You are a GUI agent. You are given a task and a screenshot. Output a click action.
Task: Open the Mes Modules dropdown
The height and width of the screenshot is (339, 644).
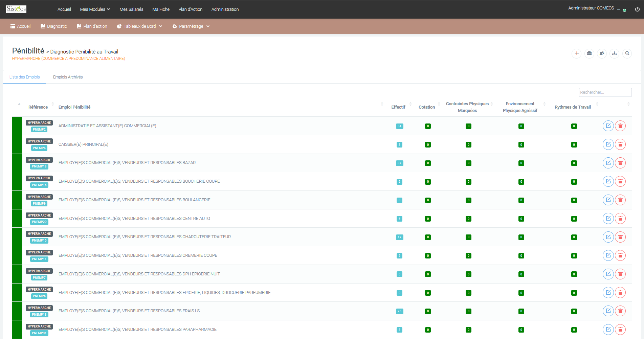click(x=95, y=9)
